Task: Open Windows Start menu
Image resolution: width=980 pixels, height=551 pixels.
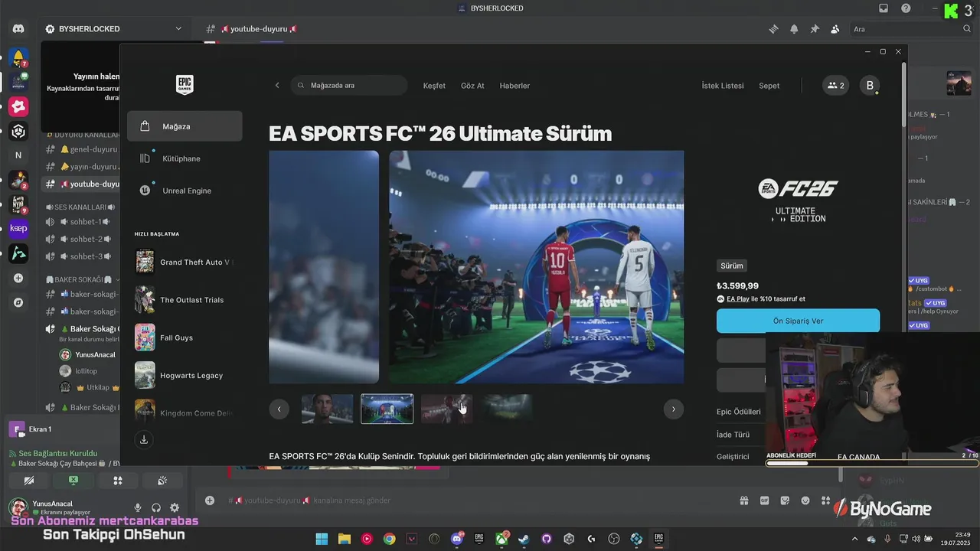Action: [322, 539]
